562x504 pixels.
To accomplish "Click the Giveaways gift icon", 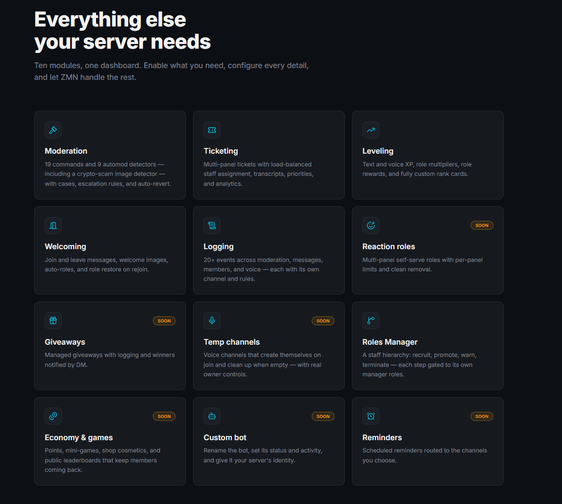I will pyautogui.click(x=53, y=320).
